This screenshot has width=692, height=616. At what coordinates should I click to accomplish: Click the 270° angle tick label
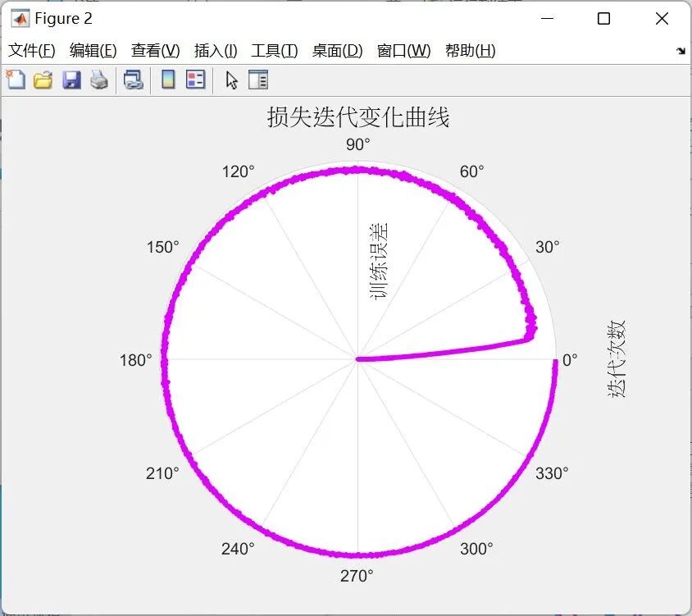[357, 576]
